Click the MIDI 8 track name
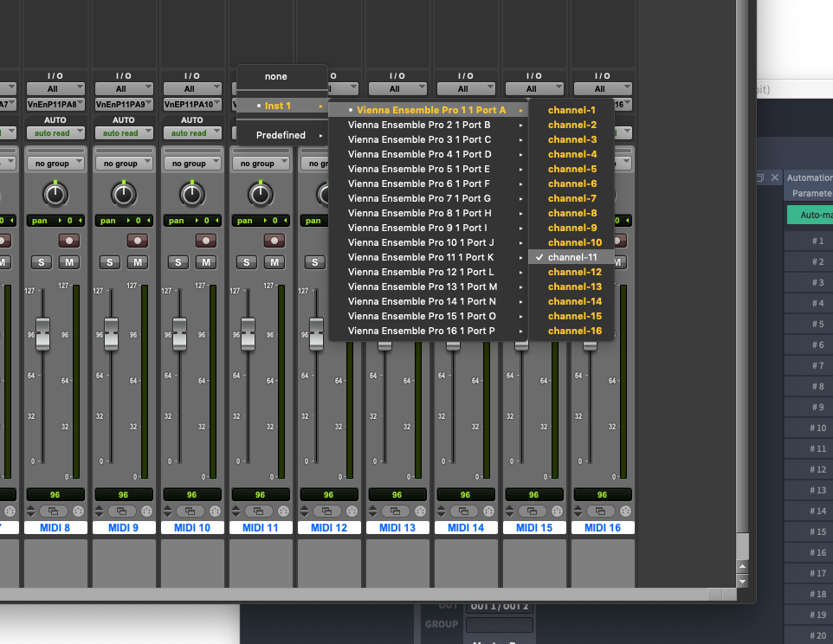The height and width of the screenshot is (644, 833). (x=55, y=528)
